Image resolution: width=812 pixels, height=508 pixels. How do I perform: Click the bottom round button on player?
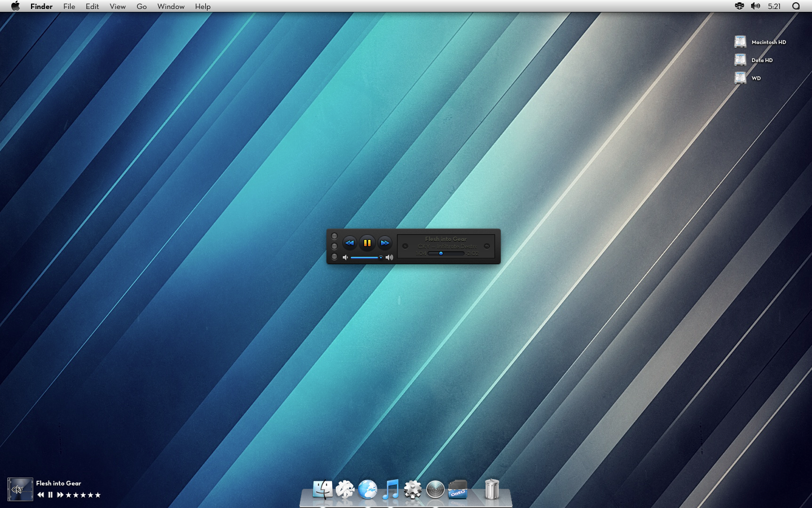[334, 257]
